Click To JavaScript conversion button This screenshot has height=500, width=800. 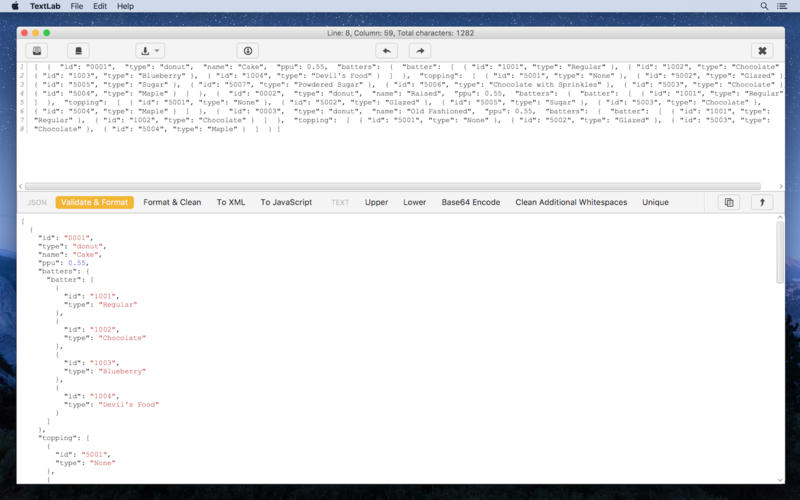point(286,202)
